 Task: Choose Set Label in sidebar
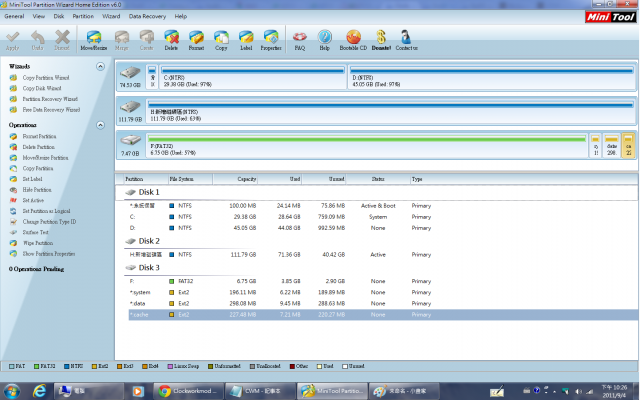click(x=32, y=179)
